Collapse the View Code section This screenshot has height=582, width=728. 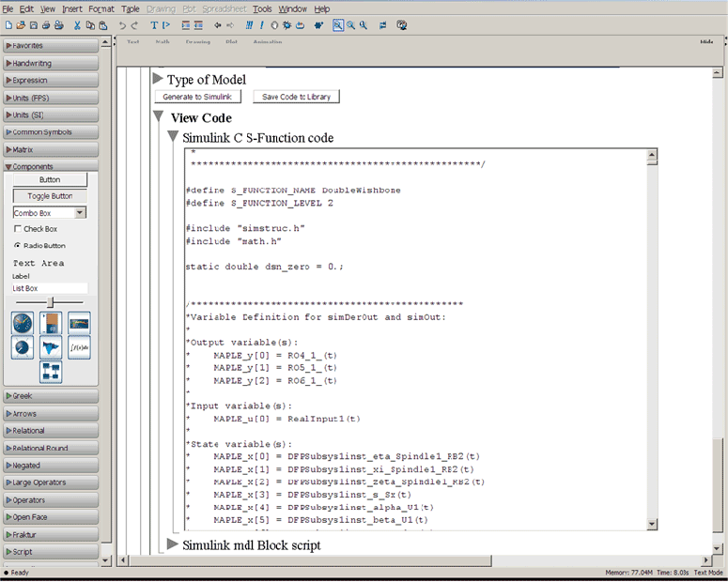click(157, 118)
